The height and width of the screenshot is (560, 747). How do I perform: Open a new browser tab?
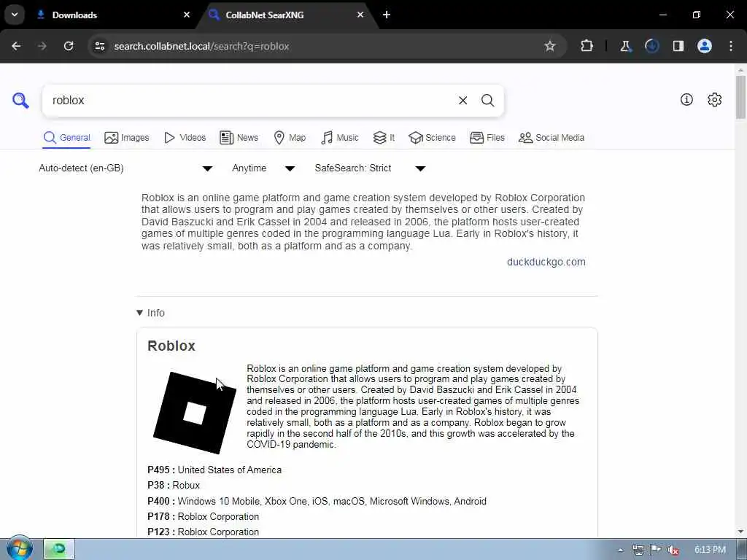[x=387, y=15]
